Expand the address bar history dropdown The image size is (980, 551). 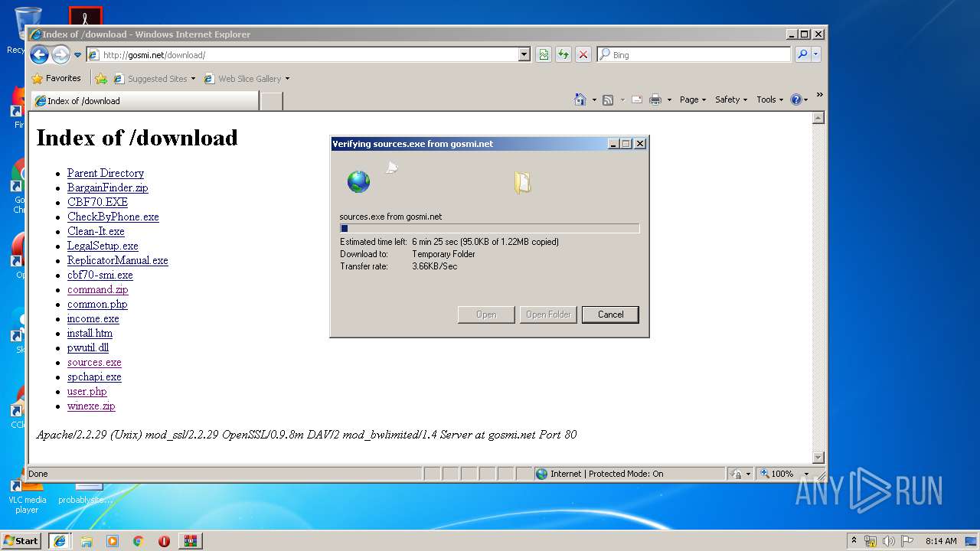click(524, 54)
